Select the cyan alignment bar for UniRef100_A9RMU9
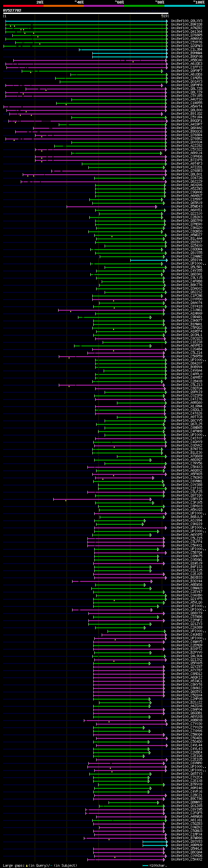This screenshot has height=868, width=208. click(x=155, y=845)
